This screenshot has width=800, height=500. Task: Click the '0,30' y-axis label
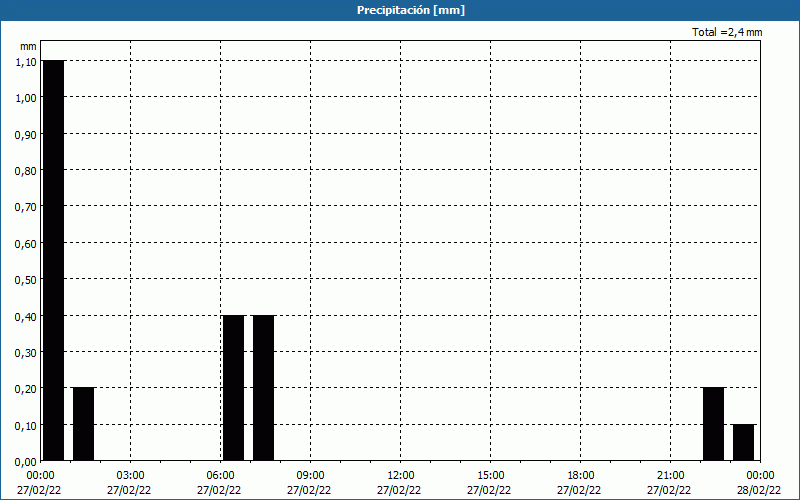coord(26,353)
